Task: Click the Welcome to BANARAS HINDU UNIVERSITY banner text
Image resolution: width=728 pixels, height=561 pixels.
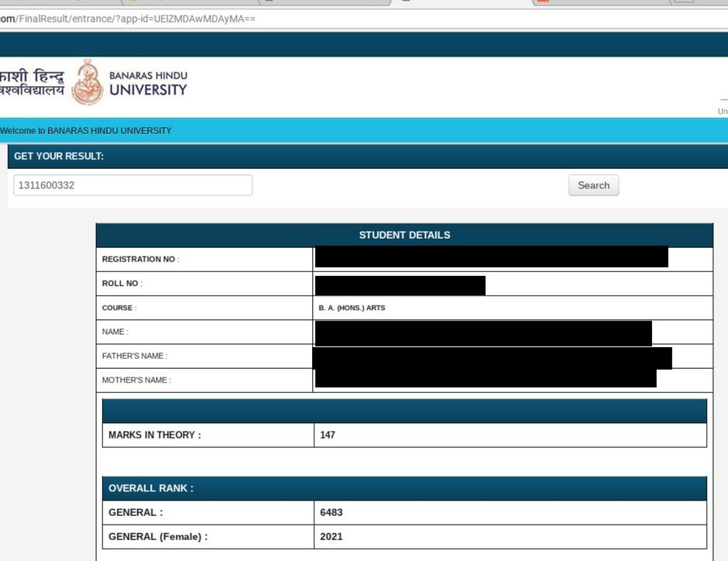Action: [x=86, y=130]
